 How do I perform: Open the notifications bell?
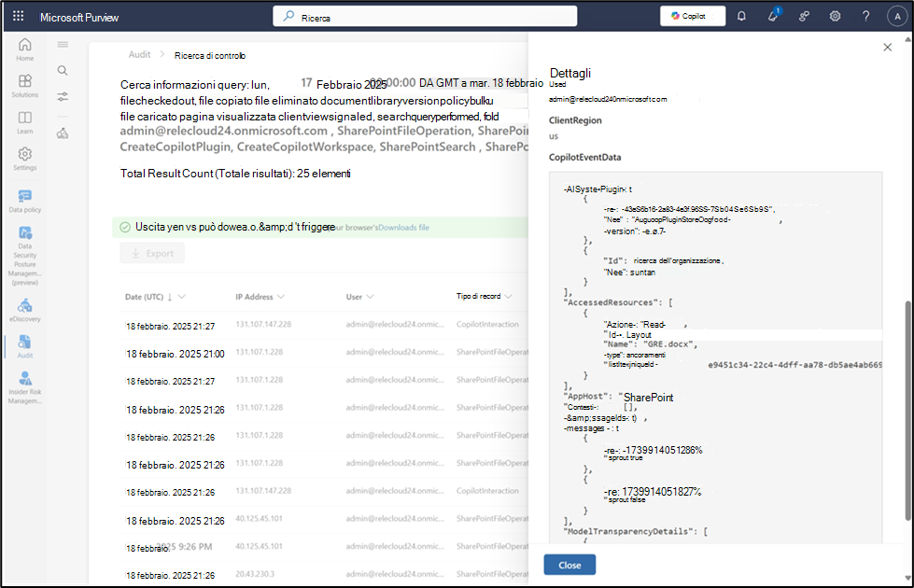point(741,16)
